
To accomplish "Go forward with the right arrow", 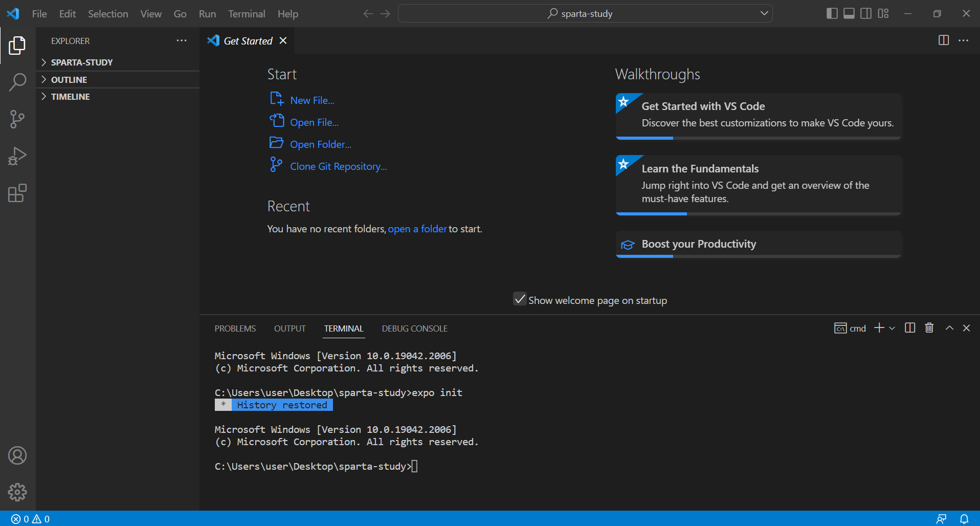I will pyautogui.click(x=385, y=14).
